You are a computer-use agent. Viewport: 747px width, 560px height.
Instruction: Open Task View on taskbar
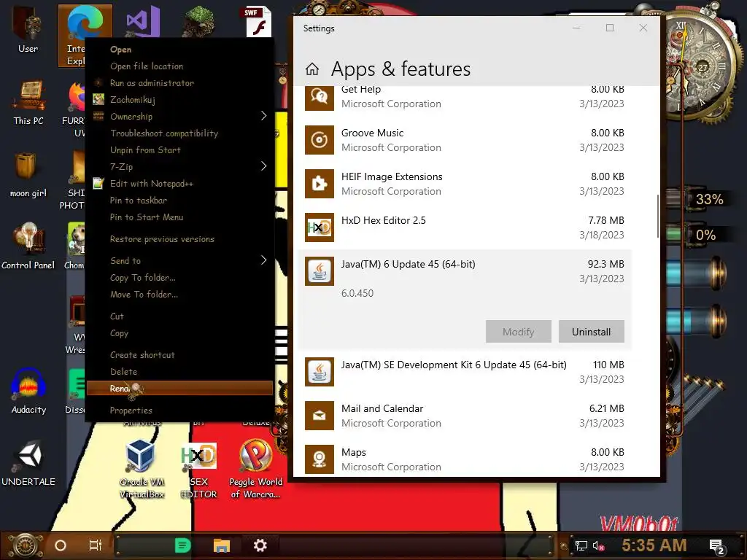[96, 545]
